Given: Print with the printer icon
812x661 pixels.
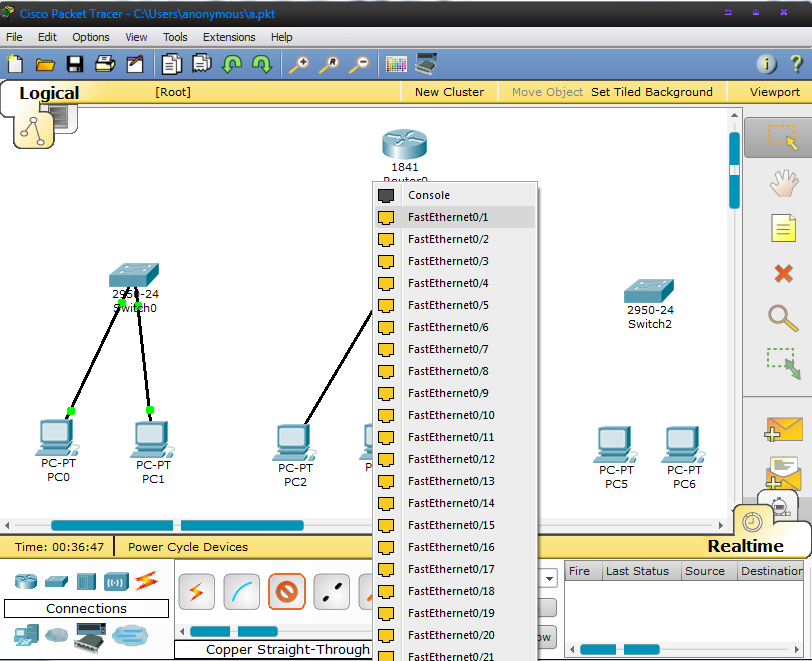Looking at the screenshot, I should (x=105, y=64).
